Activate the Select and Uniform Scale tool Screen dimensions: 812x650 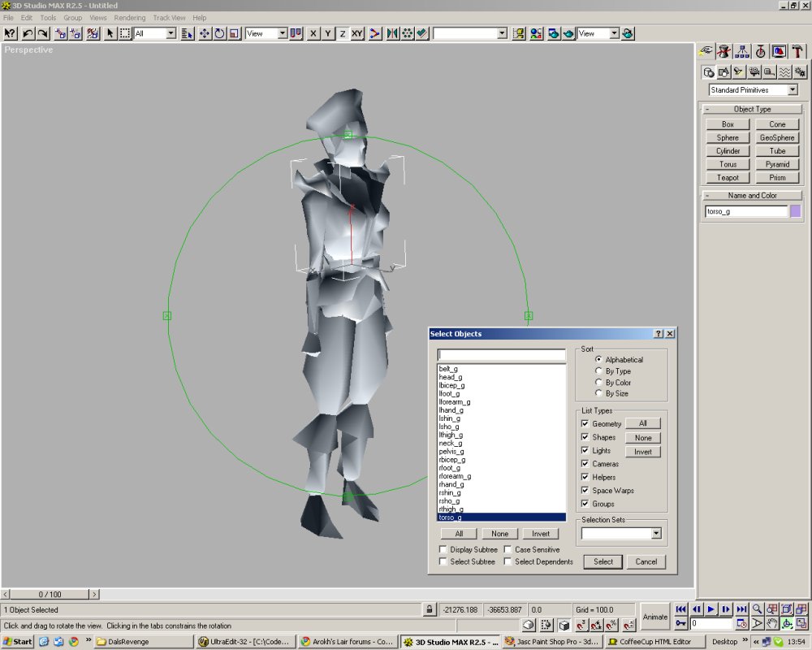click(x=235, y=33)
